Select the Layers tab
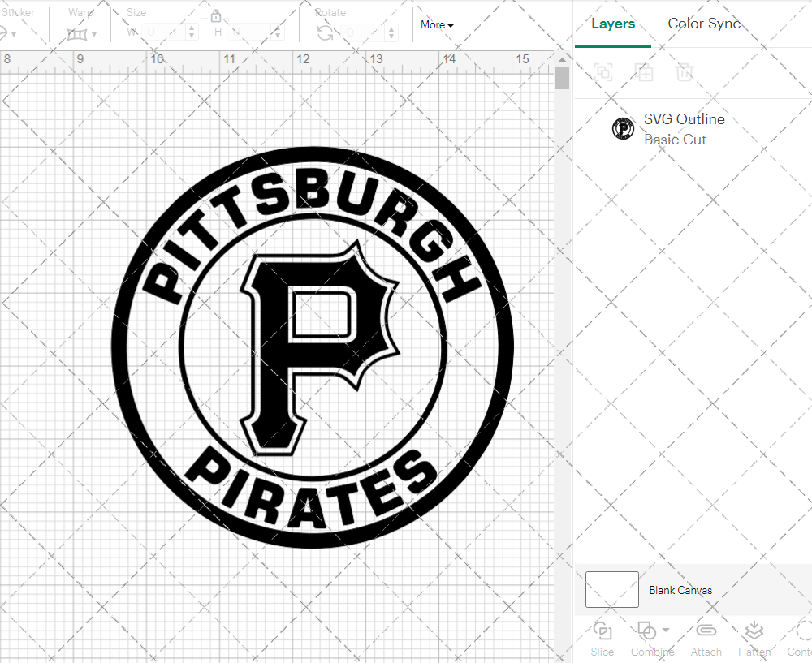The height and width of the screenshot is (663, 812). 613,24
